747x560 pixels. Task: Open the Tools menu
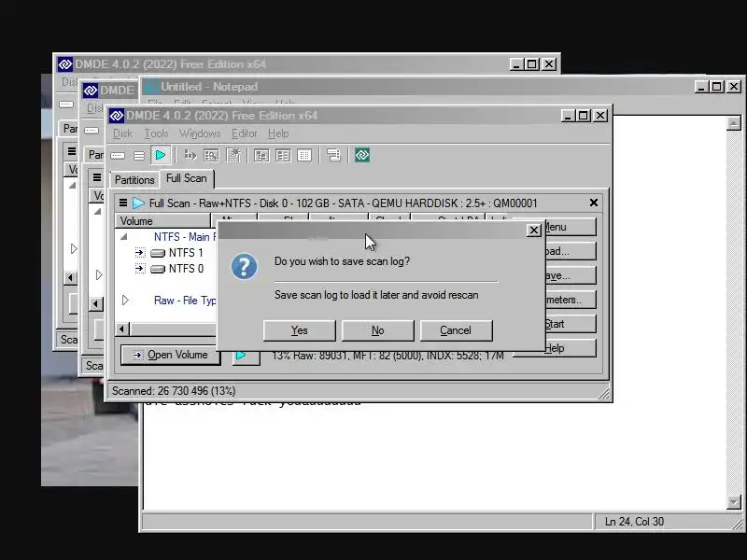click(156, 133)
